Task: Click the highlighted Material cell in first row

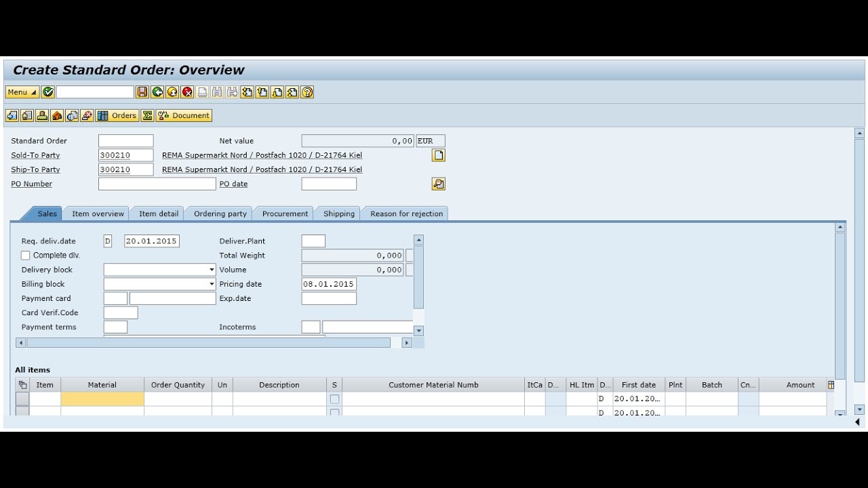Action: coord(102,399)
